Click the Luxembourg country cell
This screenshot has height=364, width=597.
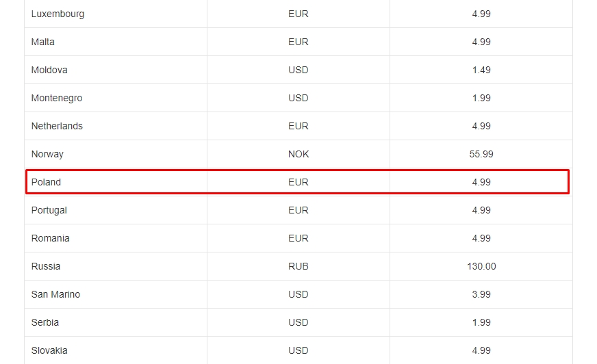[58, 14]
